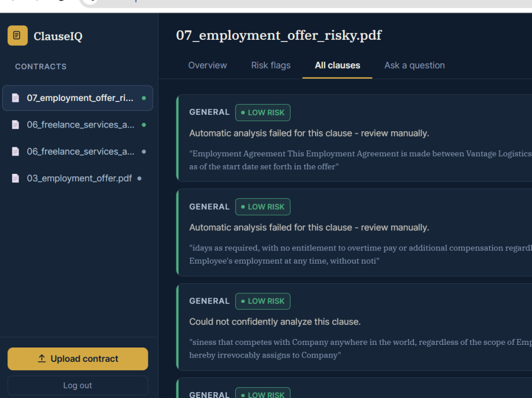Image resolution: width=532 pixels, height=398 pixels.
Task: Click the green status dot of 07_employment_offer_ri...
Action: (144, 98)
